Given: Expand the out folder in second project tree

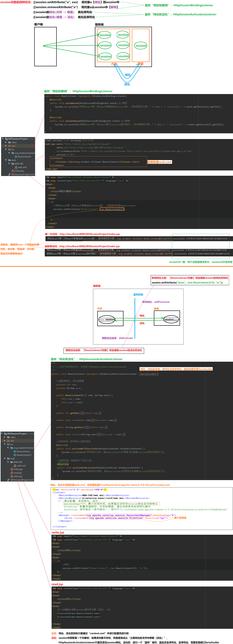Looking at the screenshot, I should (5, 441).
